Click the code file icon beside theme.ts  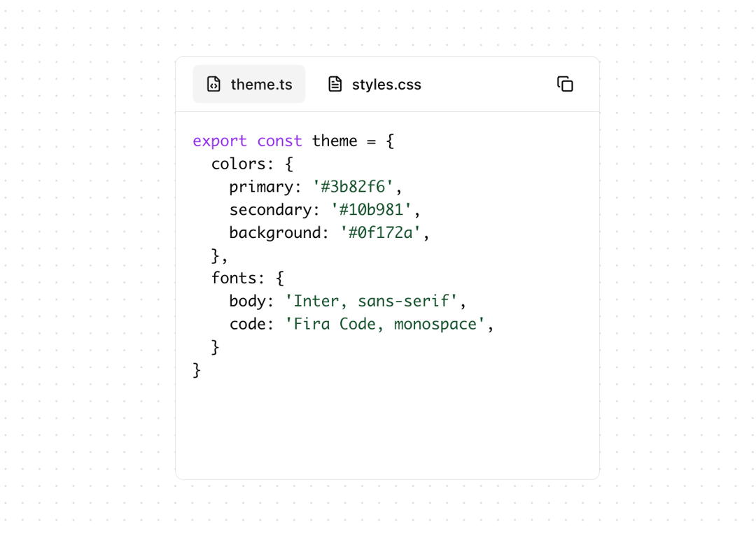[x=213, y=84]
